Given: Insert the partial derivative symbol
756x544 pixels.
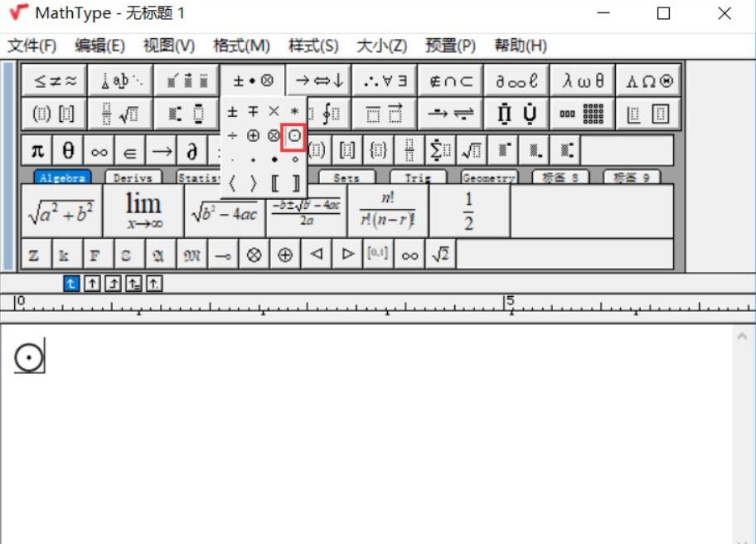Looking at the screenshot, I should pos(191,151).
